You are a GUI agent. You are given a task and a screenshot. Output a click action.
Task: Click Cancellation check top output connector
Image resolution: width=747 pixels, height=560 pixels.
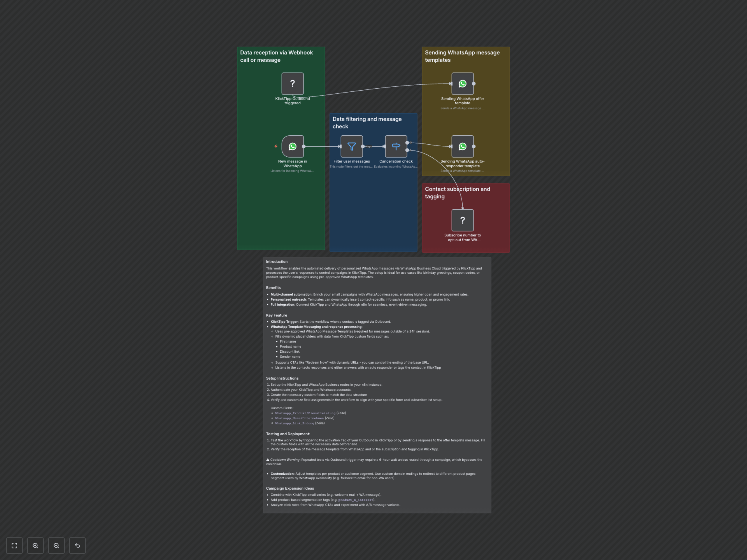click(x=407, y=143)
